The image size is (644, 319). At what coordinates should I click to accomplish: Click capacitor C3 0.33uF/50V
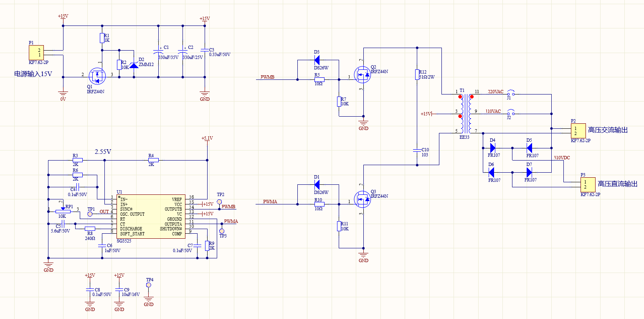[204, 51]
